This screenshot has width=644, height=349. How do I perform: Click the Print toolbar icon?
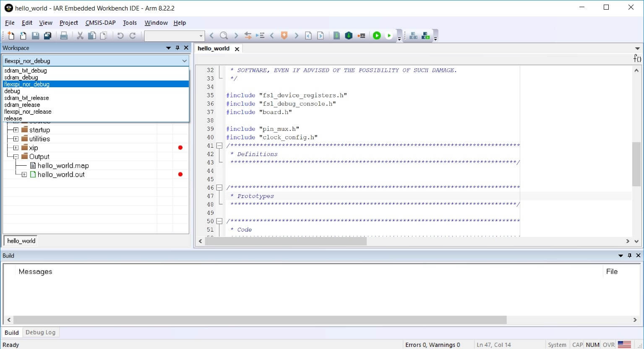[64, 36]
